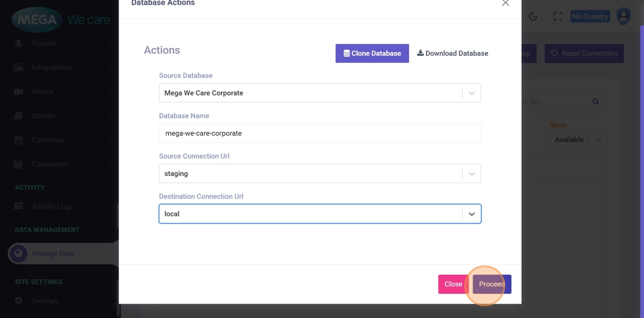Click the Infographics image icon in sidebar
This screenshot has width=644, height=318.
click(x=18, y=67)
